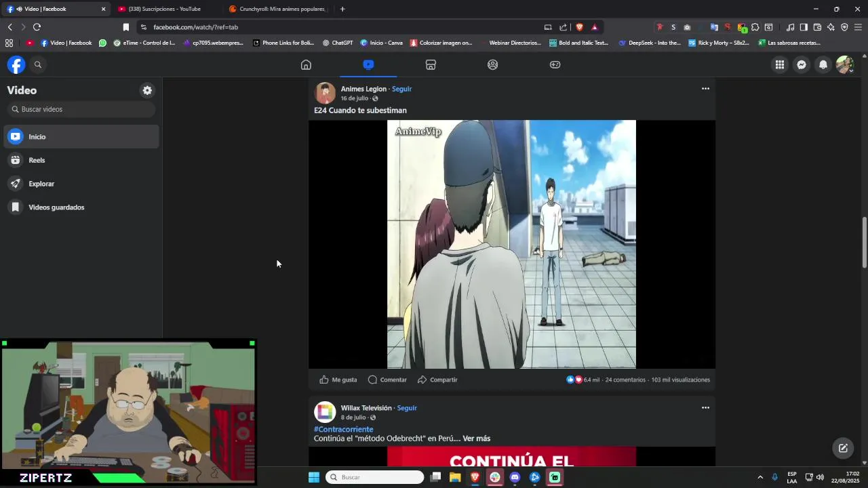Image resolution: width=868 pixels, height=488 pixels.
Task: Open Inicio - Canva bookmark
Action: click(381, 43)
